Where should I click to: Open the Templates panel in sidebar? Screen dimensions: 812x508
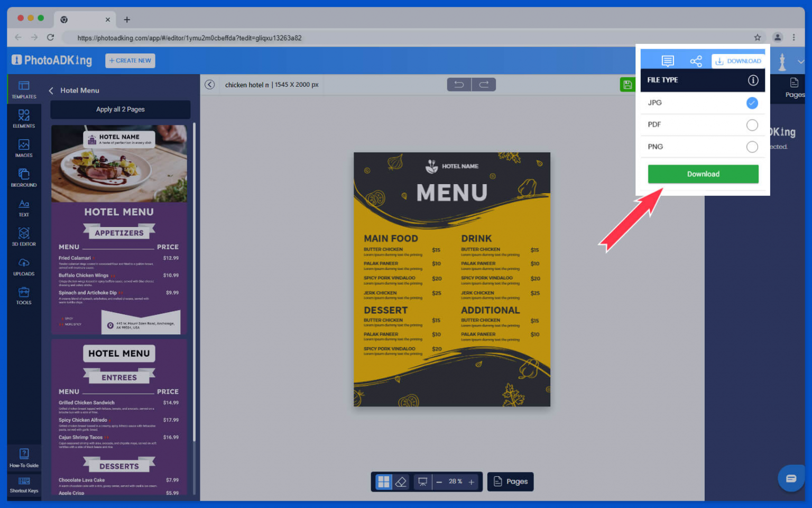[24, 89]
